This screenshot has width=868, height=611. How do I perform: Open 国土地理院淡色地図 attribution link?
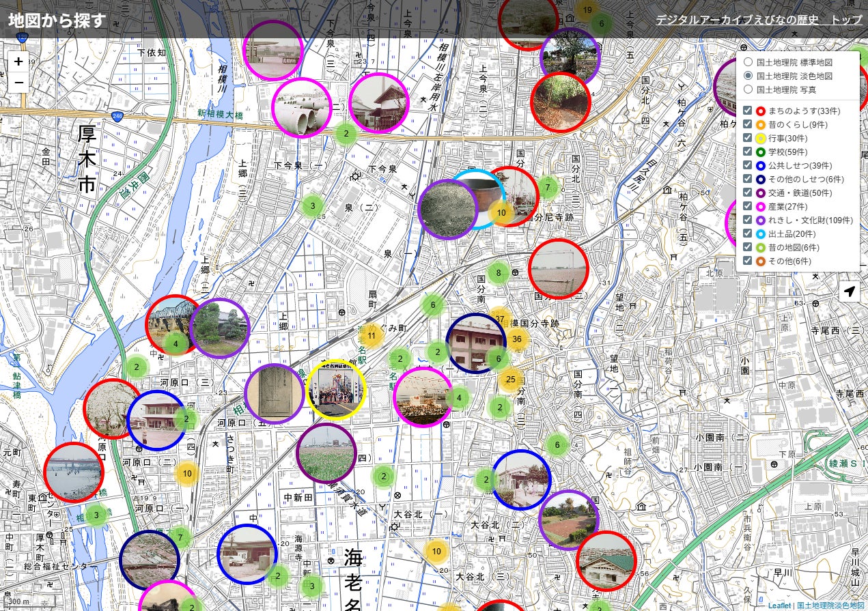[x=832, y=606]
